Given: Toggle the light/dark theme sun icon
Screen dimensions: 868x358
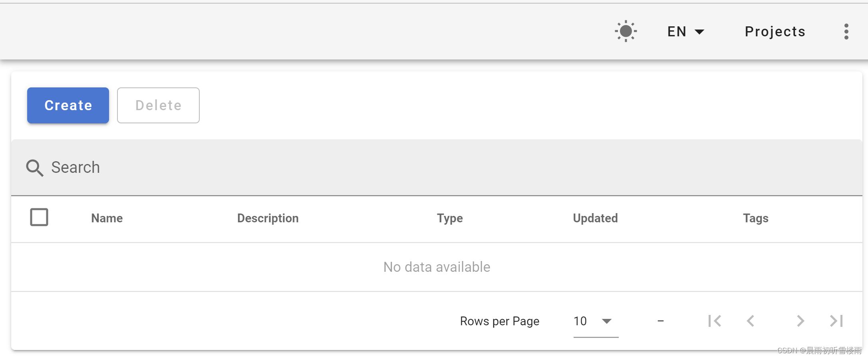Looking at the screenshot, I should pyautogui.click(x=626, y=31).
